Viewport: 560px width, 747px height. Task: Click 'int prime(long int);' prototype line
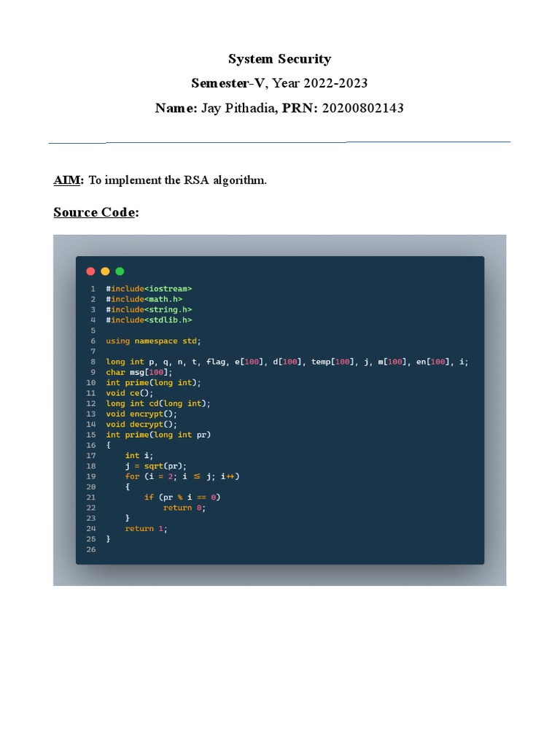point(153,382)
